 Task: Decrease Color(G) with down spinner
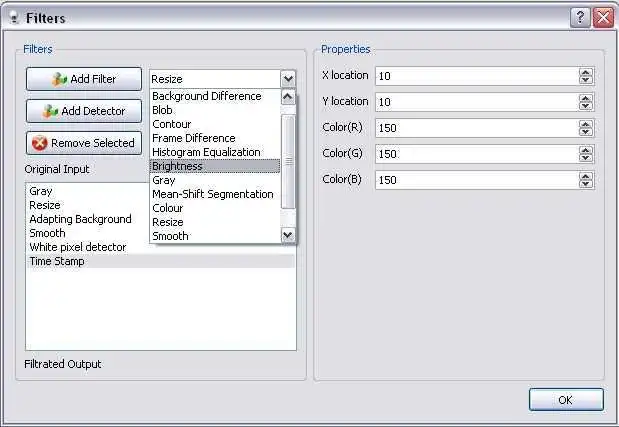pos(586,158)
